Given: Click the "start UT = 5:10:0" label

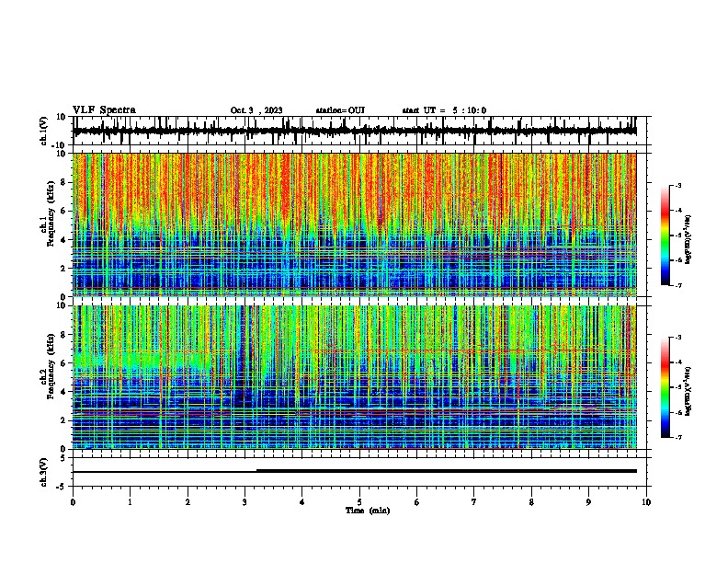Looking at the screenshot, I should point(444,110).
